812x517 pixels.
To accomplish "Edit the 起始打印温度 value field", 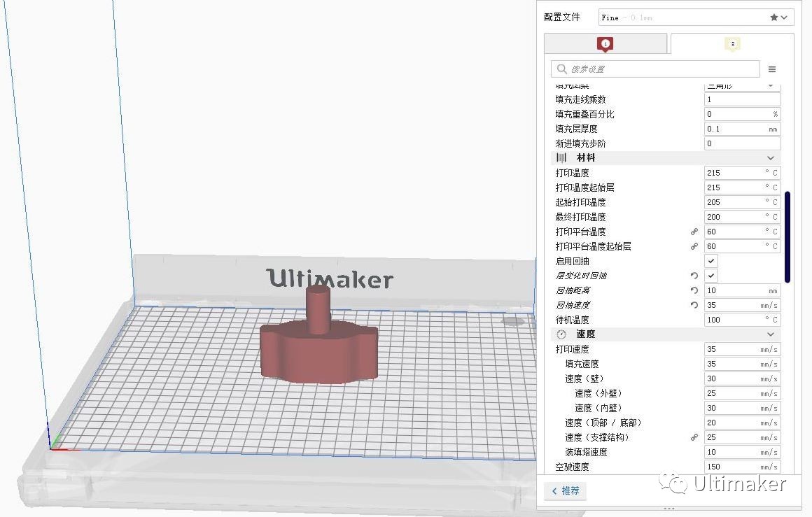I will [742, 202].
